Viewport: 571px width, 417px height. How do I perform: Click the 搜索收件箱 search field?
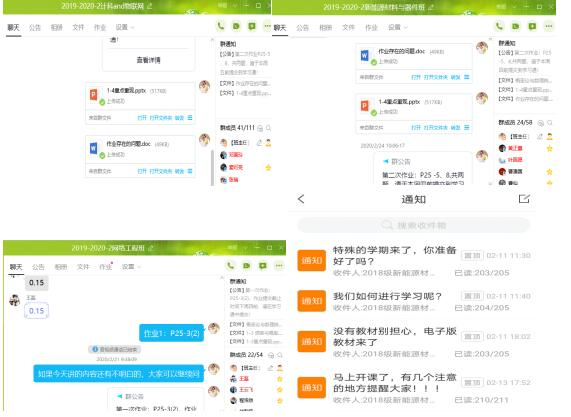pyautogui.click(x=414, y=225)
